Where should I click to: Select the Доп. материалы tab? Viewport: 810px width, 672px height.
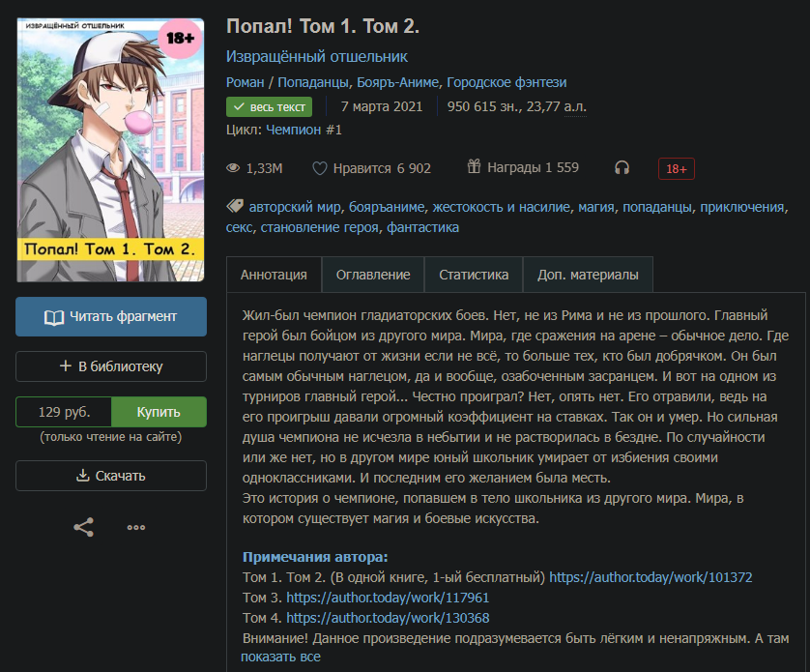pyautogui.click(x=588, y=275)
